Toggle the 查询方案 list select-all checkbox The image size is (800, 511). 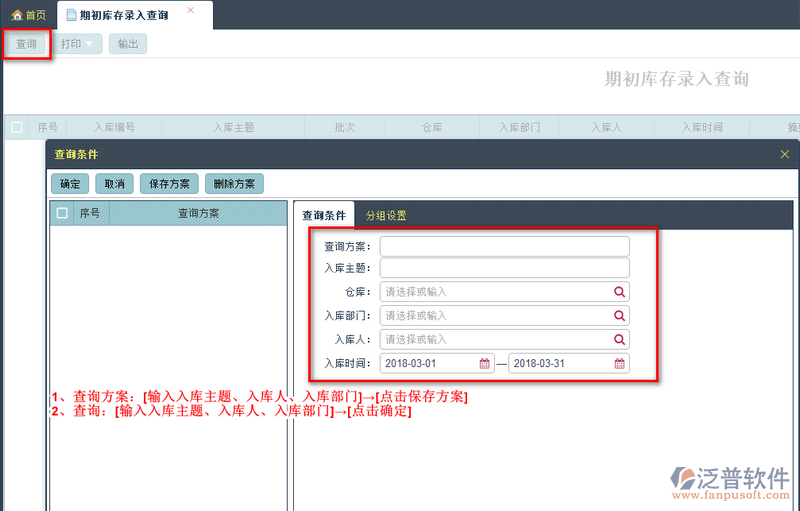pyautogui.click(x=62, y=213)
